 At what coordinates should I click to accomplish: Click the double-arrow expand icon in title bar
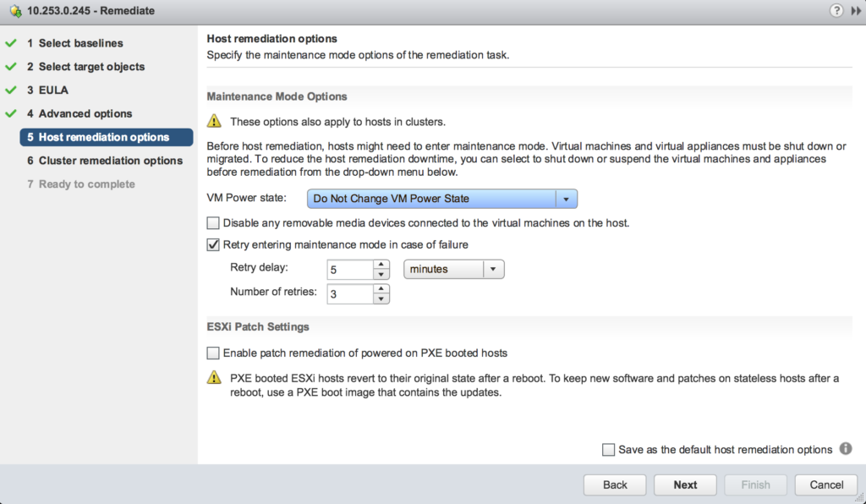click(856, 11)
